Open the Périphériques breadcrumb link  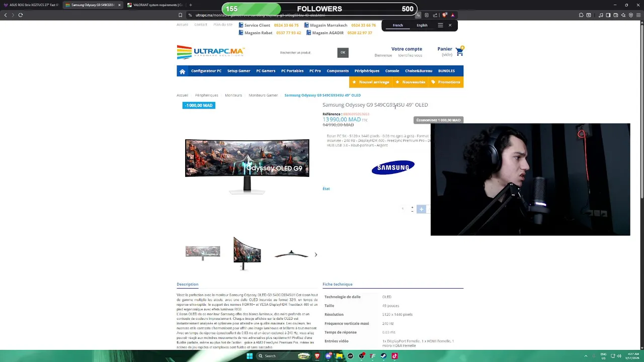206,95
